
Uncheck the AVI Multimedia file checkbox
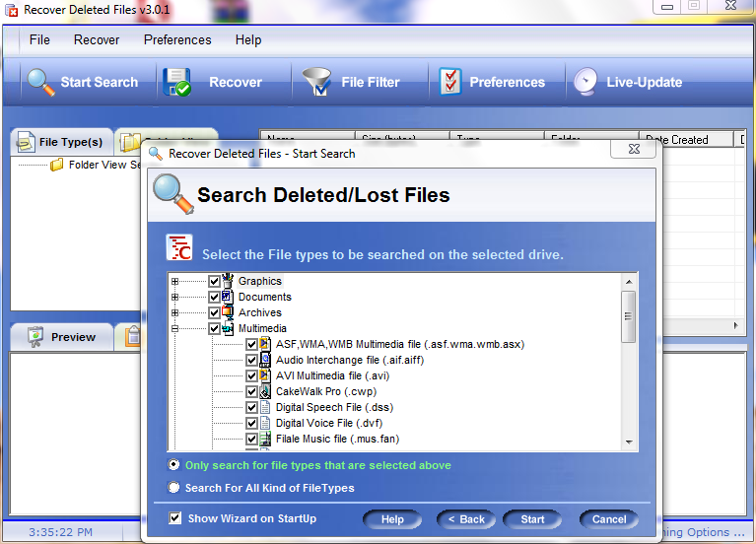[251, 375]
